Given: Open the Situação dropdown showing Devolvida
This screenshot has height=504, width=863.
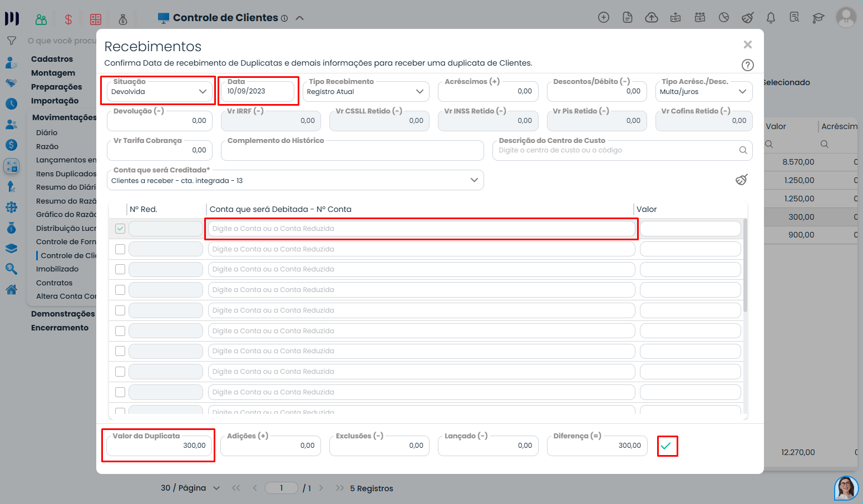Looking at the screenshot, I should coord(159,92).
